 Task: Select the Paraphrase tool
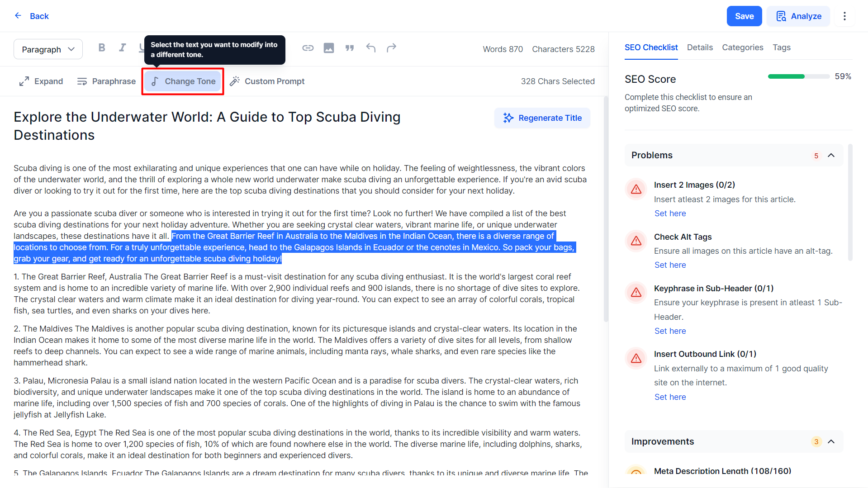tap(106, 81)
